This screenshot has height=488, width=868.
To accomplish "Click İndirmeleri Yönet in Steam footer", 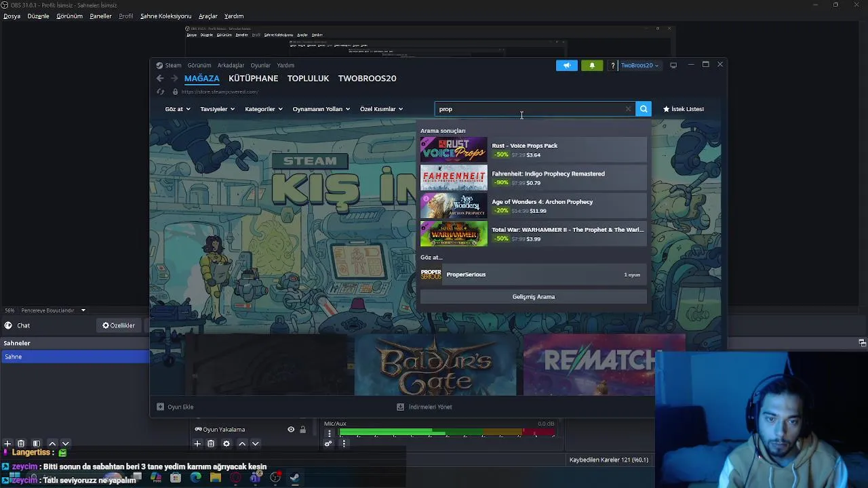I will point(425,407).
